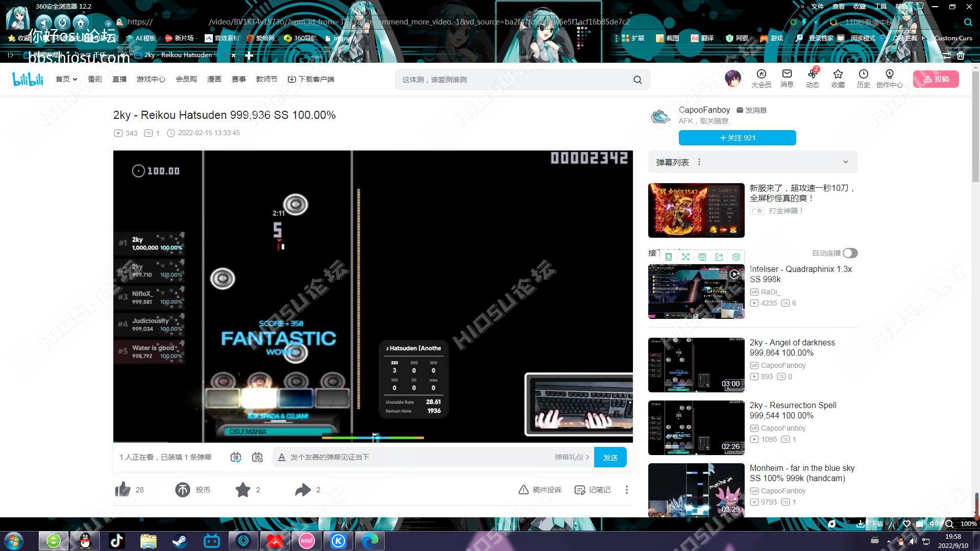Open the user avatar profile
The height and width of the screenshot is (551, 980).
[x=733, y=79]
